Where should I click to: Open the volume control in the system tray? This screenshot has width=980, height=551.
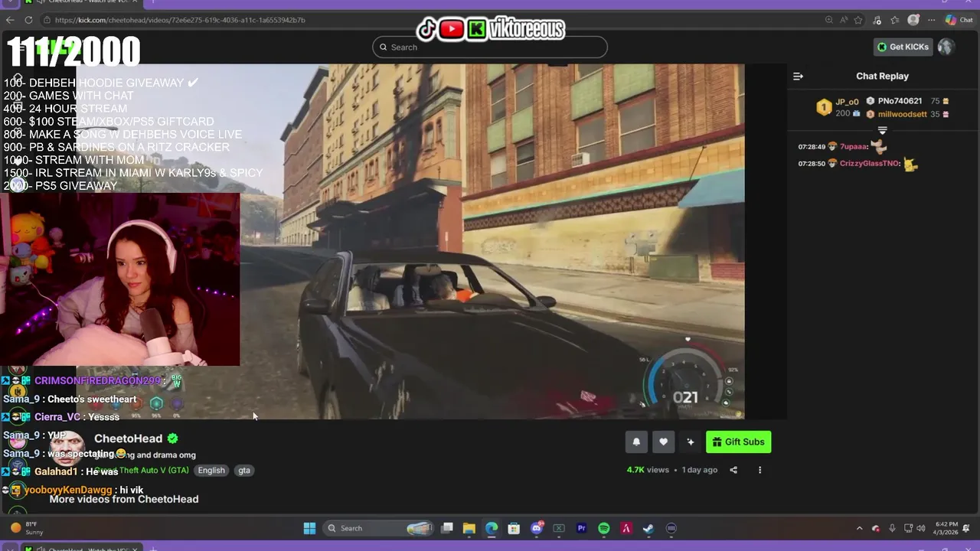click(x=921, y=528)
